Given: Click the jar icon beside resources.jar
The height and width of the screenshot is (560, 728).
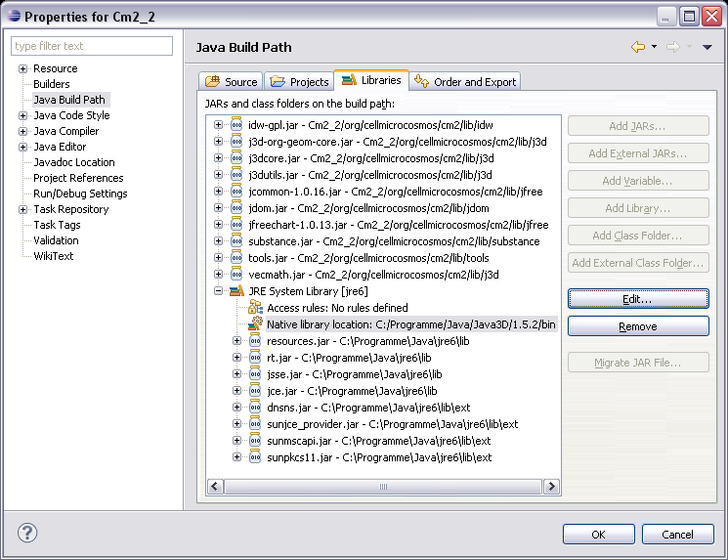Looking at the screenshot, I should coord(255,340).
